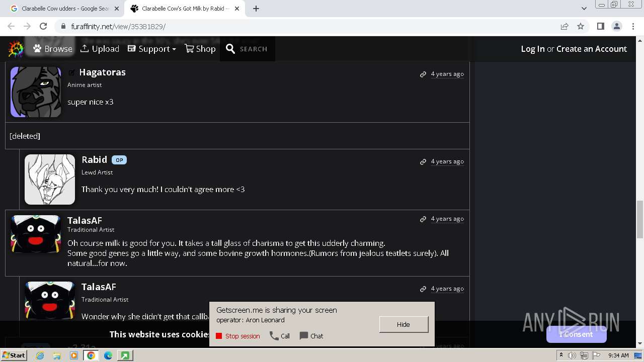Go back one page

(11, 26)
